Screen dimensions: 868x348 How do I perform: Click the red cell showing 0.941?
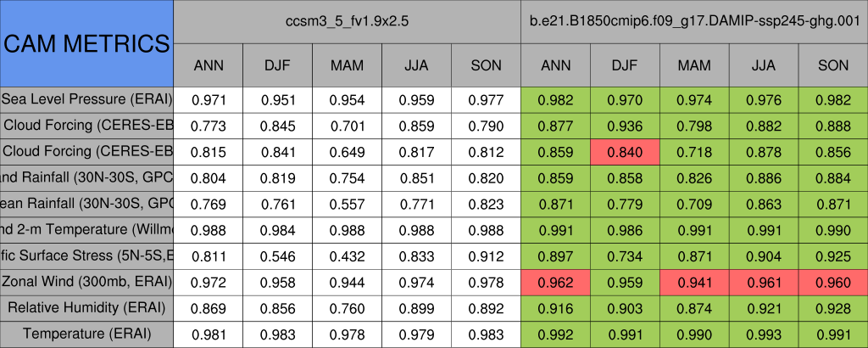point(694,282)
